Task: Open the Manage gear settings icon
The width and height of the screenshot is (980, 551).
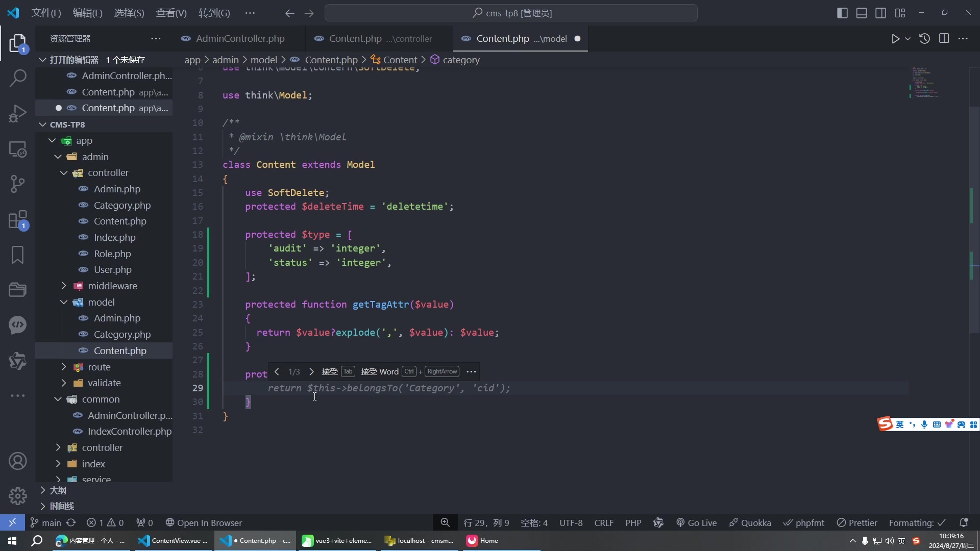Action: pyautogui.click(x=18, y=495)
